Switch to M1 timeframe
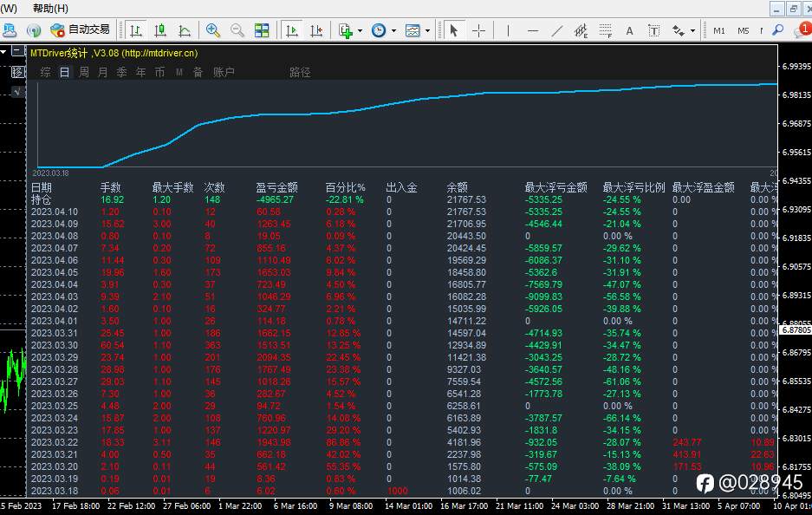The image size is (812, 515). tap(718, 30)
